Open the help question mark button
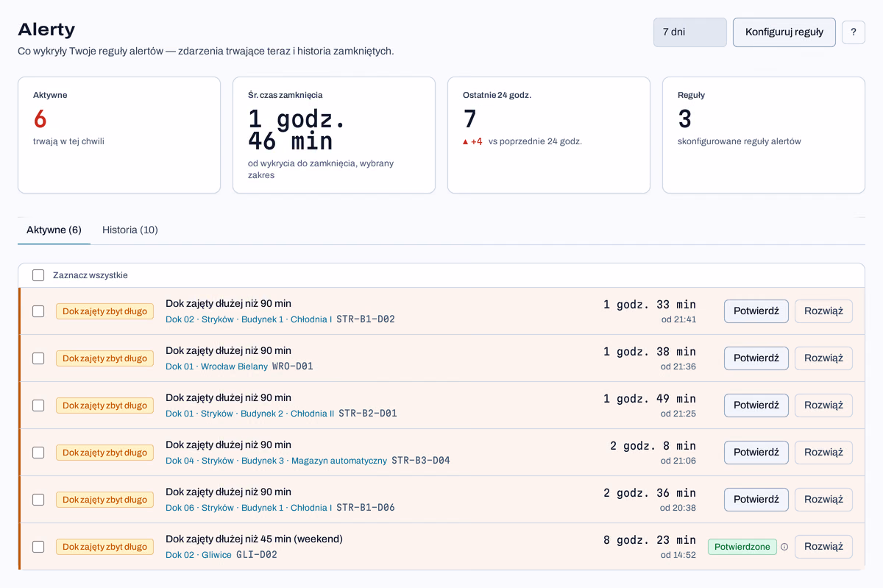Screen dimensions: 883x588 pyautogui.click(x=854, y=32)
